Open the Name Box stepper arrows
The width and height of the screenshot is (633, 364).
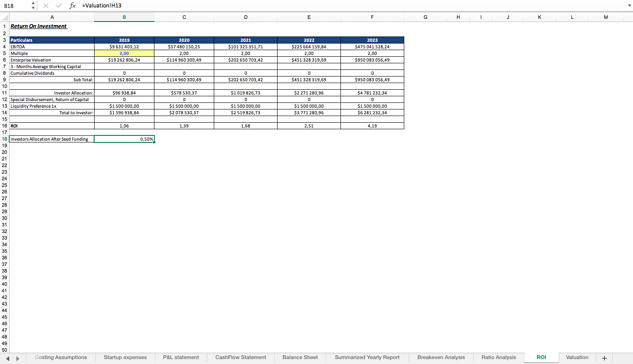pos(33,6)
